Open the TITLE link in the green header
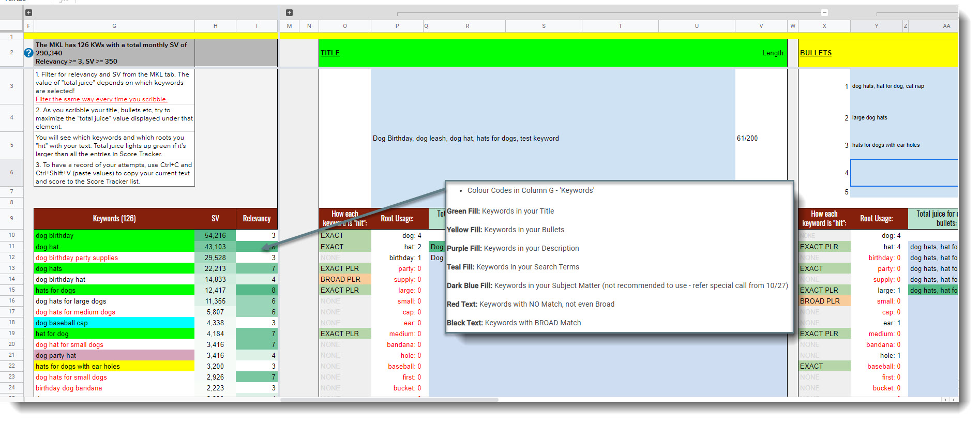 (330, 53)
